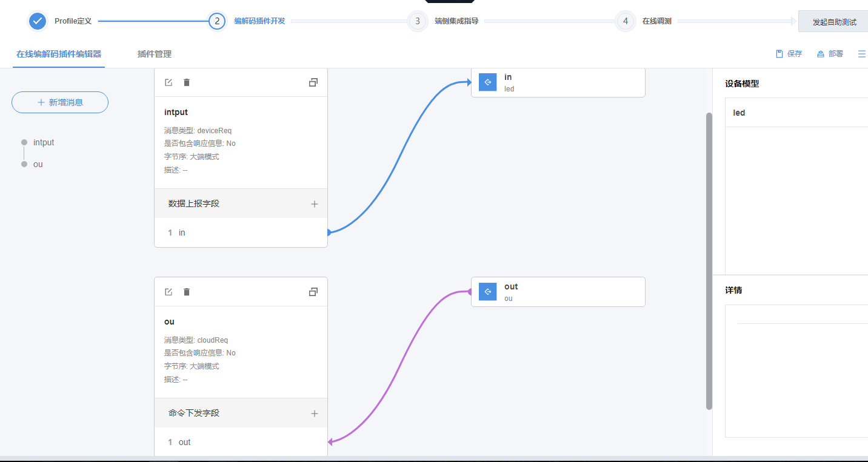Click arrow icon on the out property node

(488, 292)
